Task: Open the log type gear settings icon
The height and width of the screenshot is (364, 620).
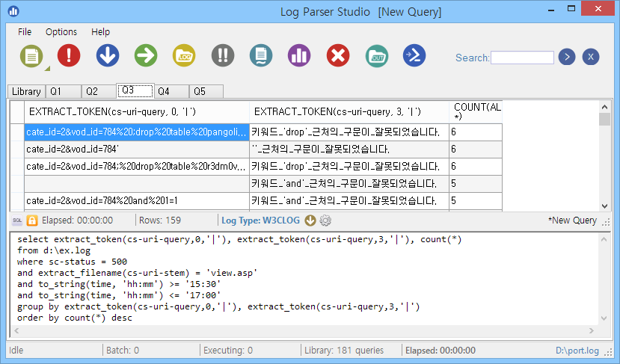Action: (325, 220)
